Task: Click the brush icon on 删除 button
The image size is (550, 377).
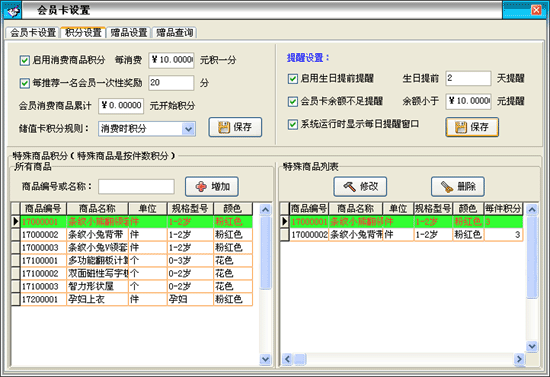Action: tap(447, 187)
